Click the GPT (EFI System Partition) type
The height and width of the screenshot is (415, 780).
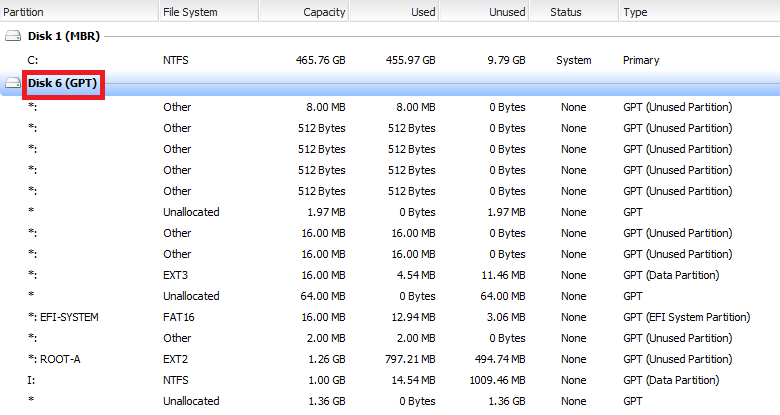point(686,317)
